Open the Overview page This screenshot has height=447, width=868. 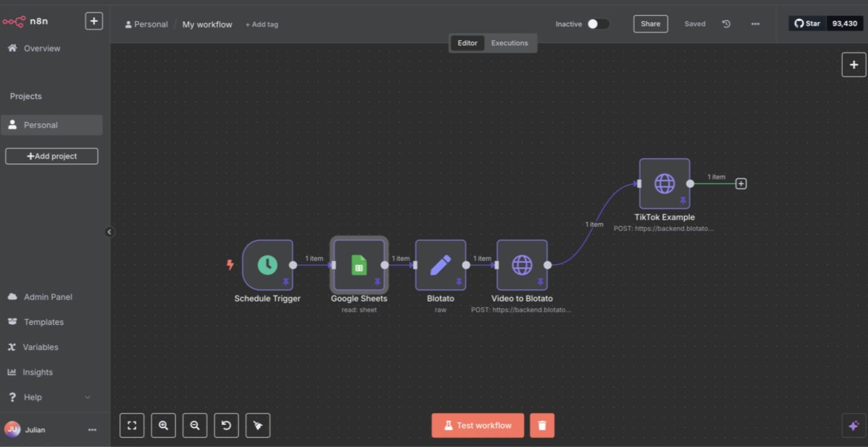coord(42,48)
